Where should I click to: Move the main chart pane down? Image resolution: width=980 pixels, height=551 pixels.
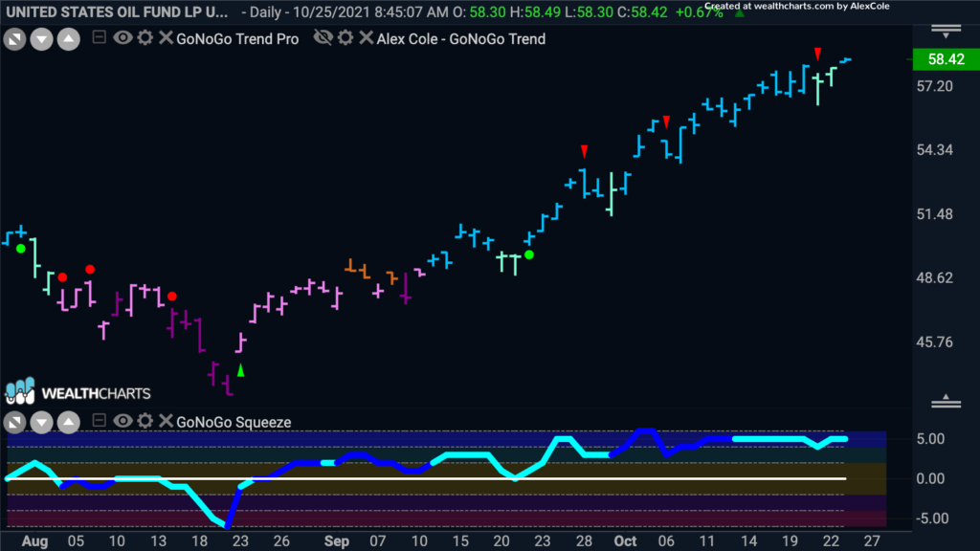pos(42,39)
